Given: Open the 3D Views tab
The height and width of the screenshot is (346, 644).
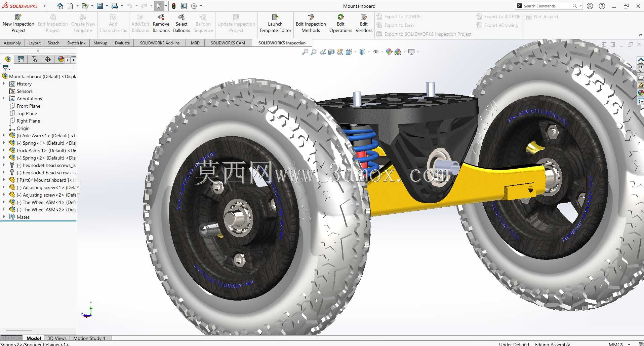Looking at the screenshot, I should (x=57, y=338).
